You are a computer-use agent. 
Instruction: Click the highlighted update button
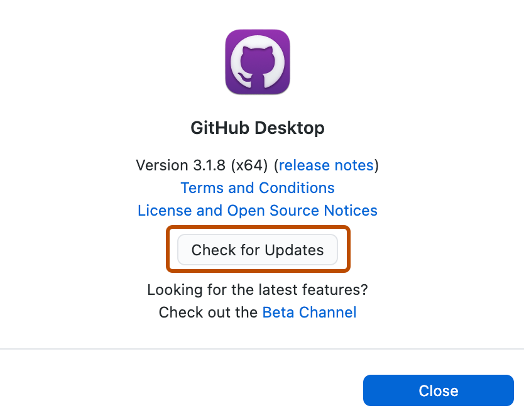tap(257, 250)
